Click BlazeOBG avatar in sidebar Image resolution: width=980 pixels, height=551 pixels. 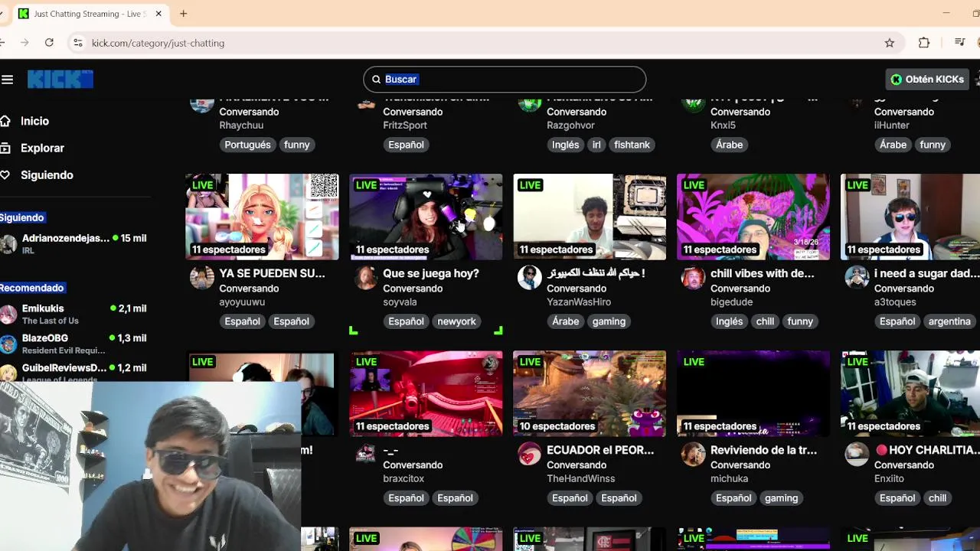(8, 344)
